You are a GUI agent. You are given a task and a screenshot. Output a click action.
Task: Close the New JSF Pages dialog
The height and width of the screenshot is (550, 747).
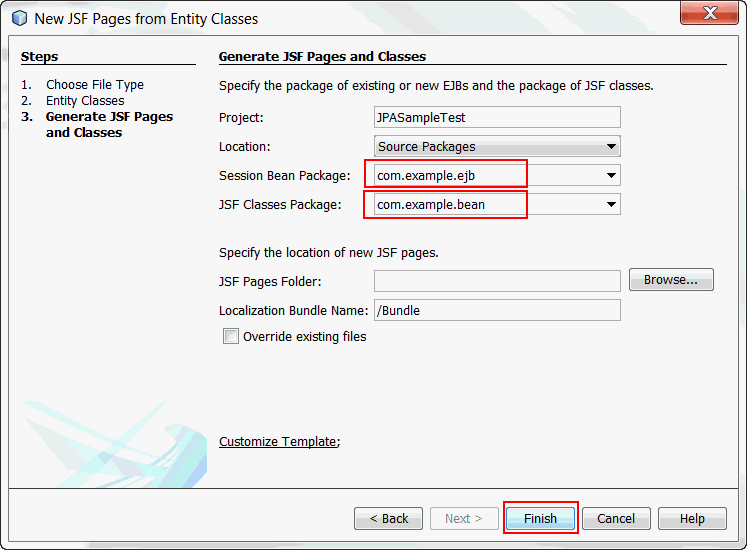[x=709, y=13]
